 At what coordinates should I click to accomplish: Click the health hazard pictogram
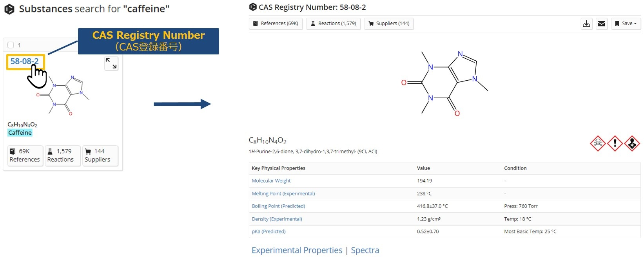coord(632,144)
